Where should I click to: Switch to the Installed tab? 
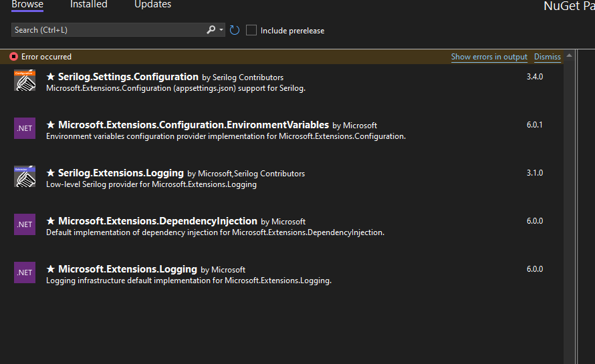point(88,5)
